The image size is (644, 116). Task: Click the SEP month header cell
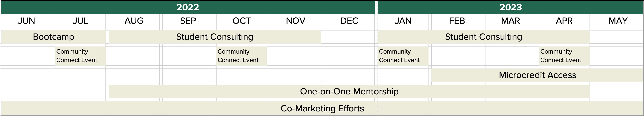click(x=188, y=21)
